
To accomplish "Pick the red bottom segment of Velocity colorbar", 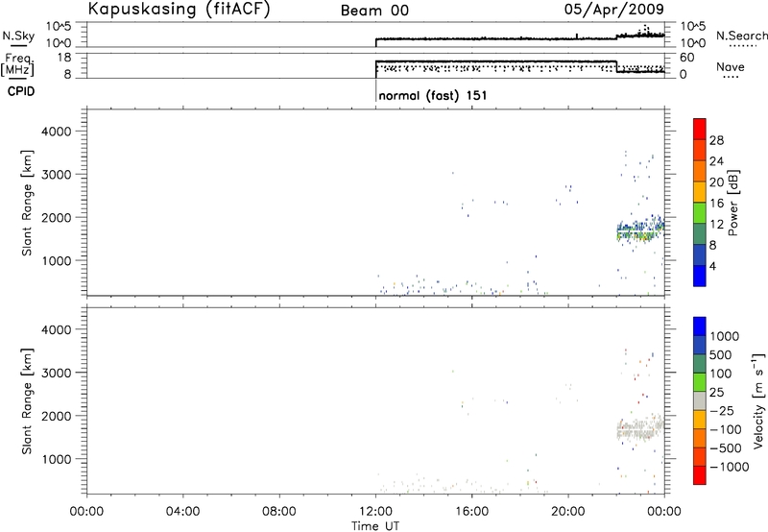I will 700,475.
